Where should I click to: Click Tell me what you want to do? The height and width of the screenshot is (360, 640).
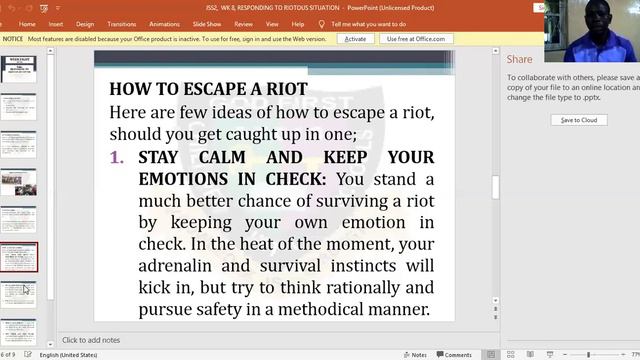point(368,24)
